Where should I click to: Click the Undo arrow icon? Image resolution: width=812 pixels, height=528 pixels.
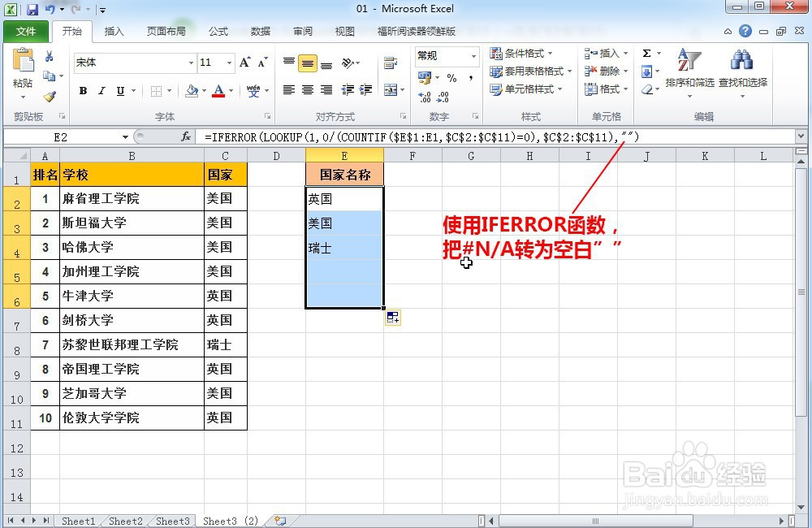tap(50, 9)
